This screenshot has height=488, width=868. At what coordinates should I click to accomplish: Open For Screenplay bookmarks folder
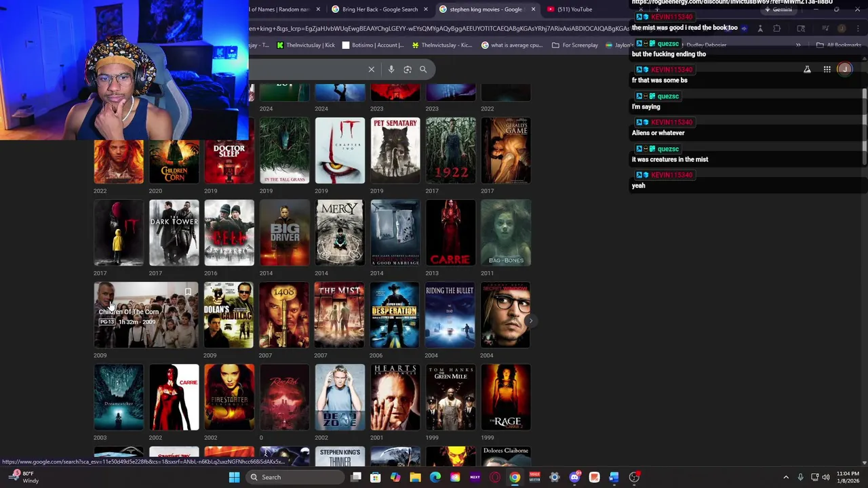point(575,45)
